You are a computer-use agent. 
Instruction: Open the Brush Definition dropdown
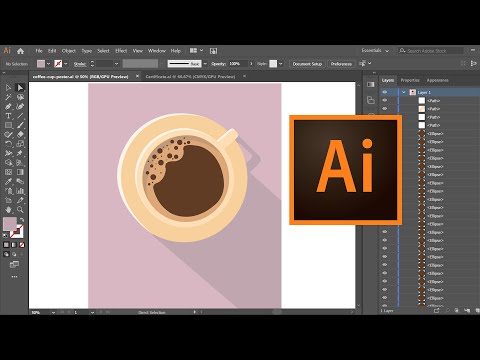[205, 64]
